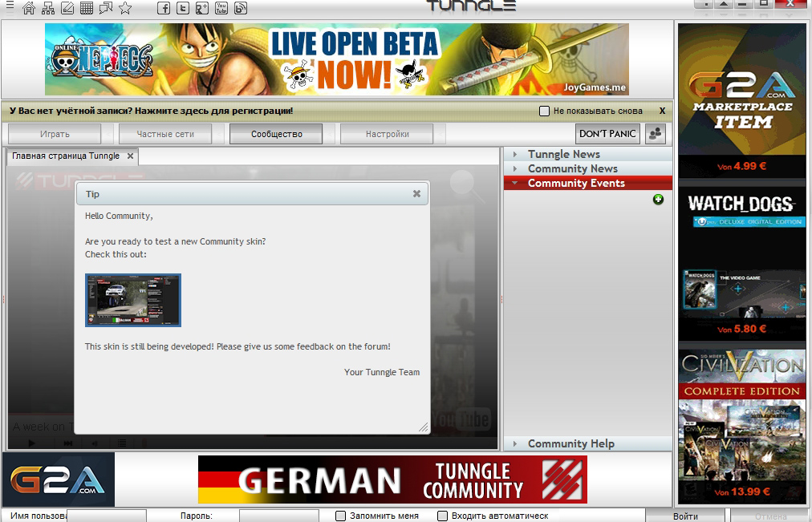Click the 'Войти' login button
This screenshot has width=812, height=522.
click(685, 516)
